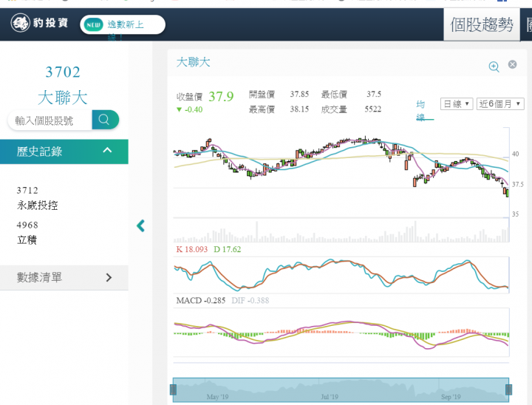
Task: Click the May '19 timeline marker
Action: pyautogui.click(x=217, y=397)
